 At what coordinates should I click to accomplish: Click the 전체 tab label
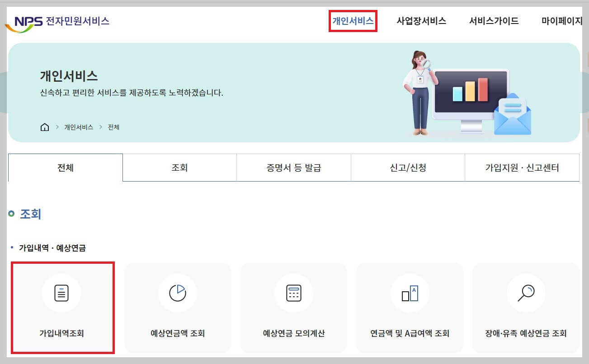pos(66,167)
